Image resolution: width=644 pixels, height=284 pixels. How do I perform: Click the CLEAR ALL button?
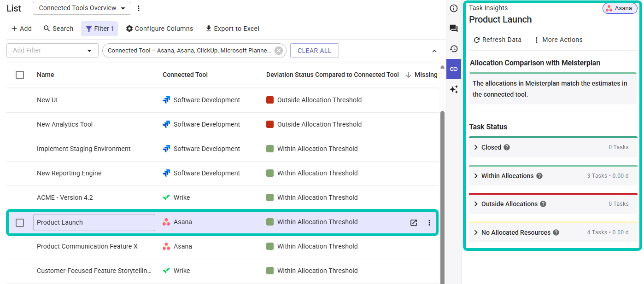(315, 51)
